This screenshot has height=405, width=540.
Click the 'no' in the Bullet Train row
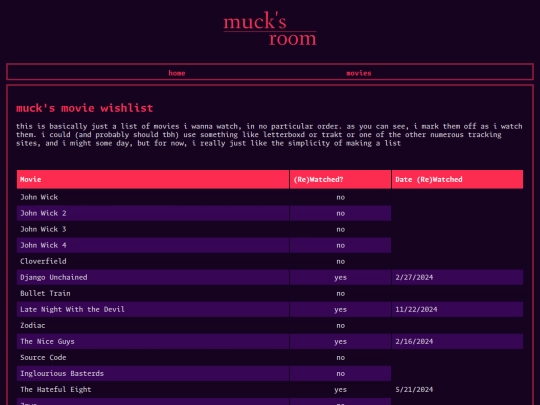341,294
